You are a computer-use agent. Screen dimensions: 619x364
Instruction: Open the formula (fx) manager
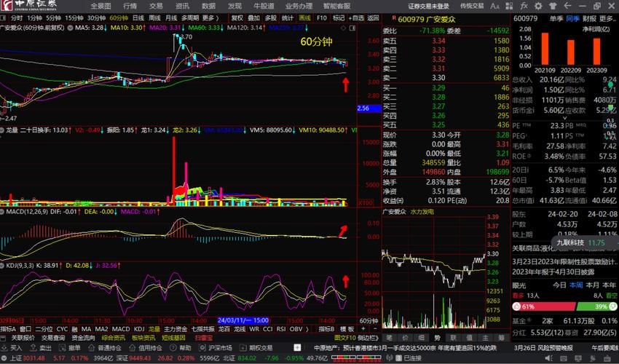[524, 6]
